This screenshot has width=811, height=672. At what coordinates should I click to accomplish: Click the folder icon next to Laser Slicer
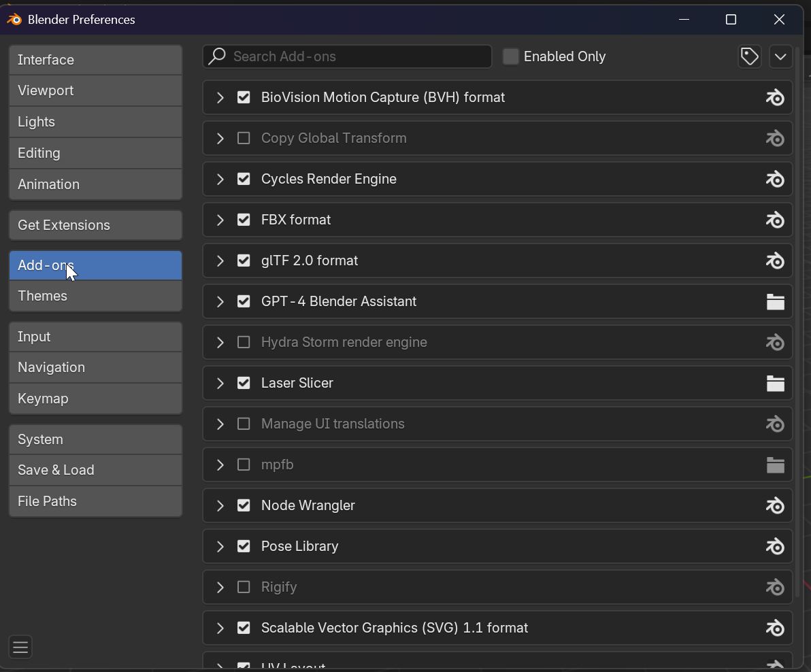point(775,383)
